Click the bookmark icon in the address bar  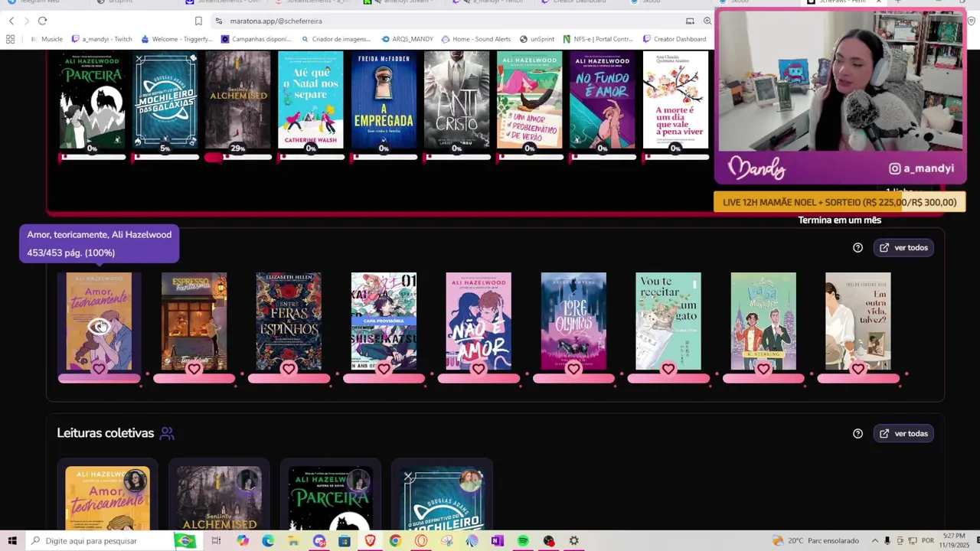(198, 21)
